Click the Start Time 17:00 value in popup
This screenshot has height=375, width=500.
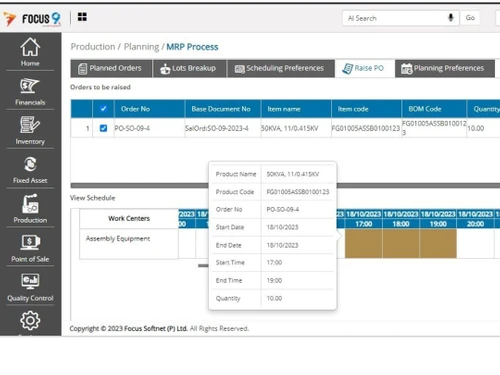click(x=274, y=263)
